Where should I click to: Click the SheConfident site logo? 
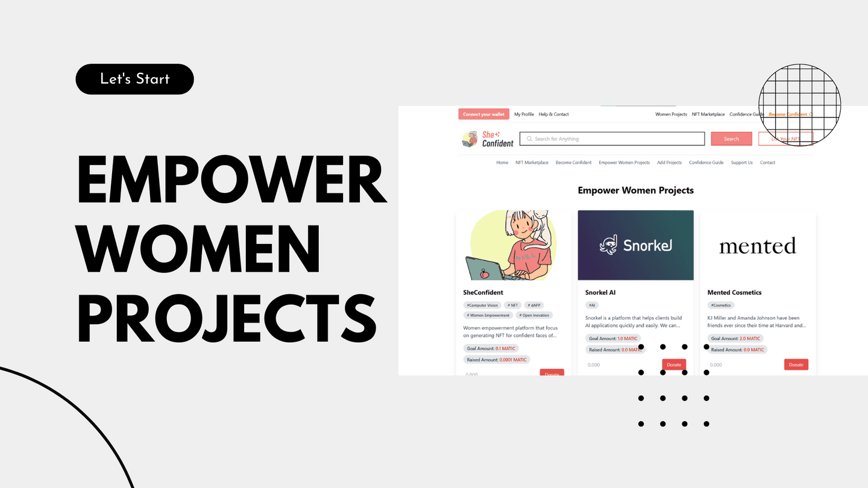pyautogui.click(x=488, y=139)
